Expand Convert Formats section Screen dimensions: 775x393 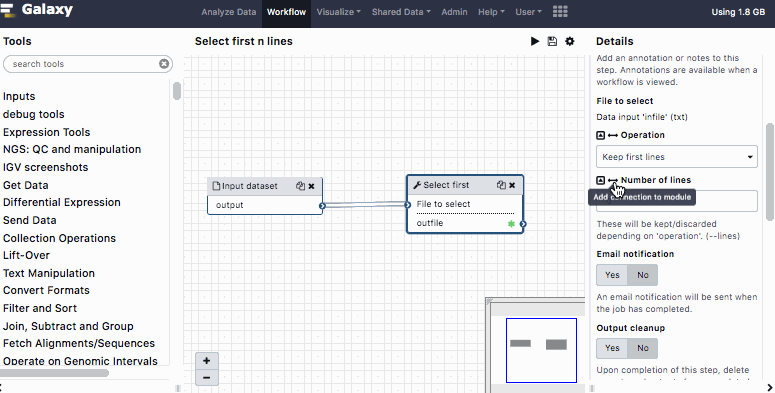pyautogui.click(x=46, y=290)
